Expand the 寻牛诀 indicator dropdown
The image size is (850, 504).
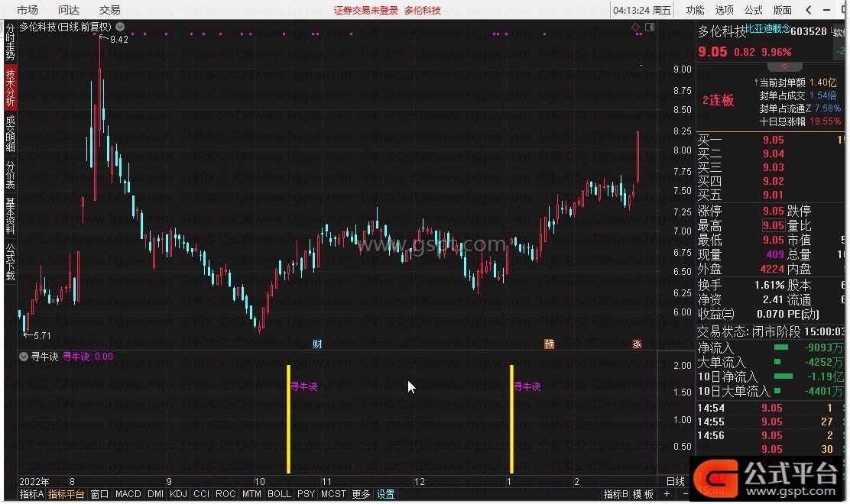24,357
